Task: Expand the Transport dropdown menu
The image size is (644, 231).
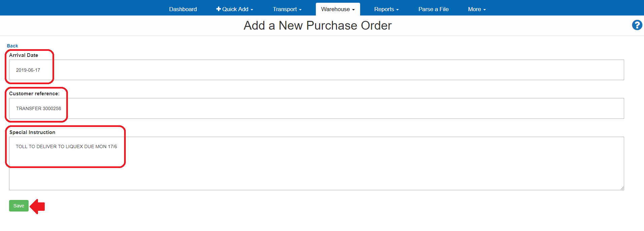Action: (x=287, y=9)
